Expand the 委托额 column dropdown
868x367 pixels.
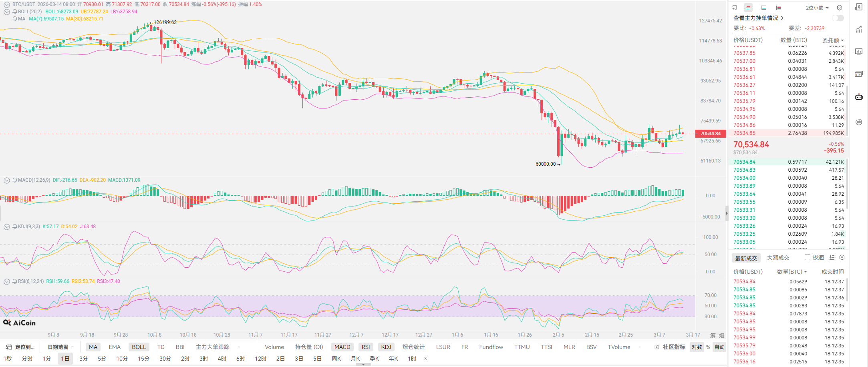833,40
